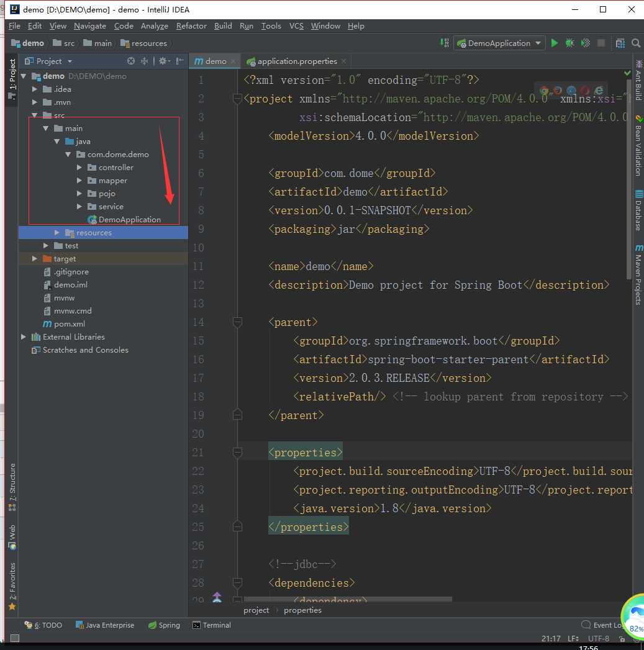The height and width of the screenshot is (650, 644).
Task: Open Structure tool window
Action: [12, 487]
